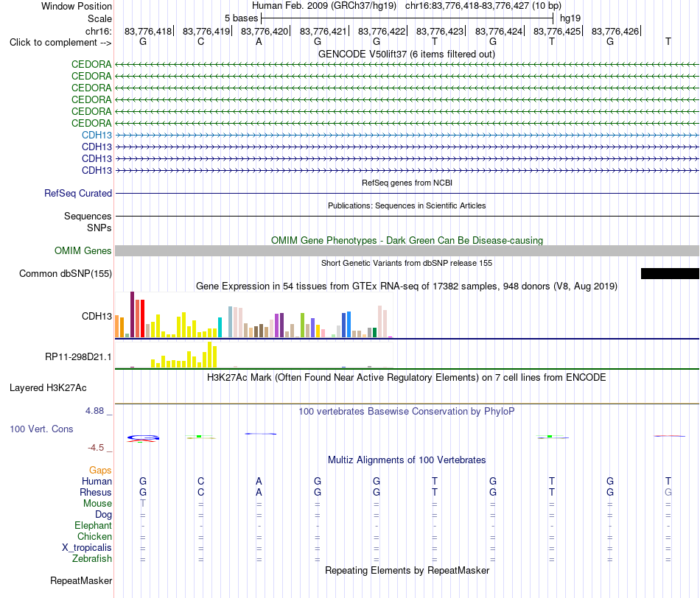Click the gray Rhesus G mismatch base
700x598 pixels.
point(668,492)
